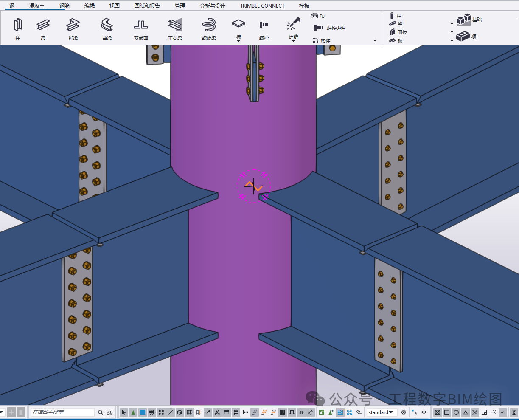
Task: Expand the weld (焊缝) dropdown arrow
Action: point(294,41)
